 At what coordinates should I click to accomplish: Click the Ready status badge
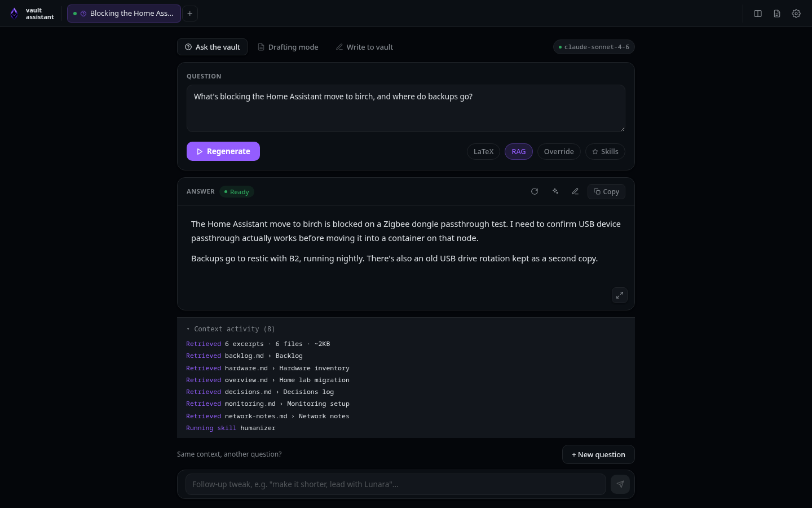pos(237,192)
